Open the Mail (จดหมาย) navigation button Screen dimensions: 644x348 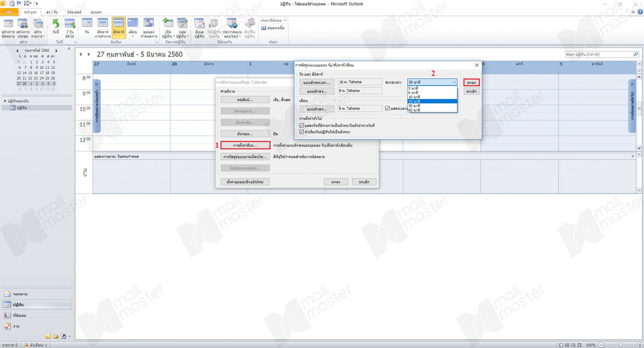tap(37, 294)
